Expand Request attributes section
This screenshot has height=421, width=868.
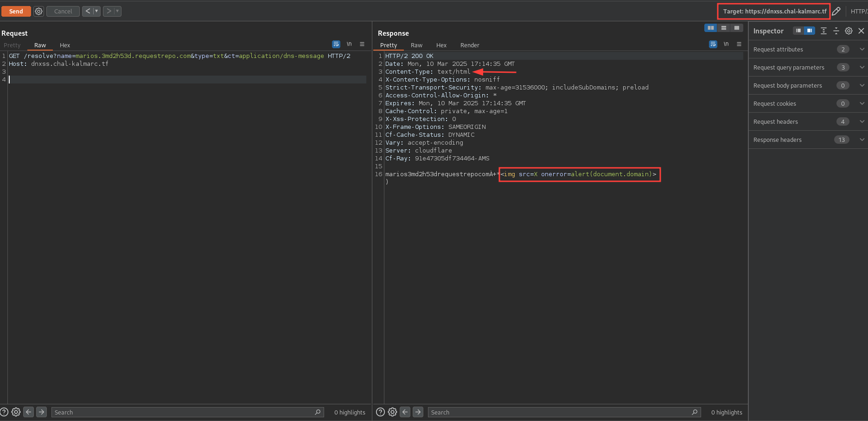[862, 49]
